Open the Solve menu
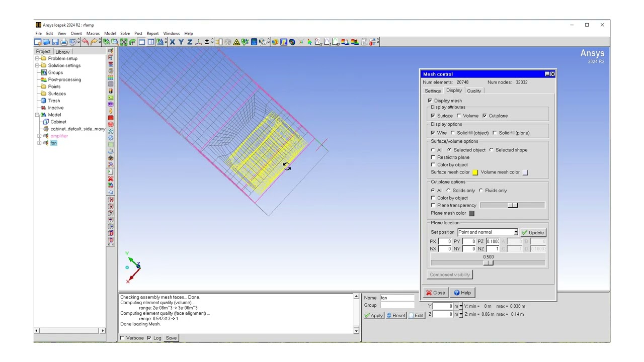Screen dimensions: 644x362 coord(125,34)
